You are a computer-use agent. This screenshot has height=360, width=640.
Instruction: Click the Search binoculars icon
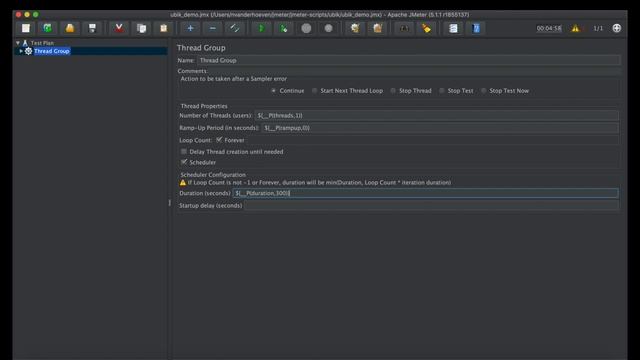pos(404,28)
